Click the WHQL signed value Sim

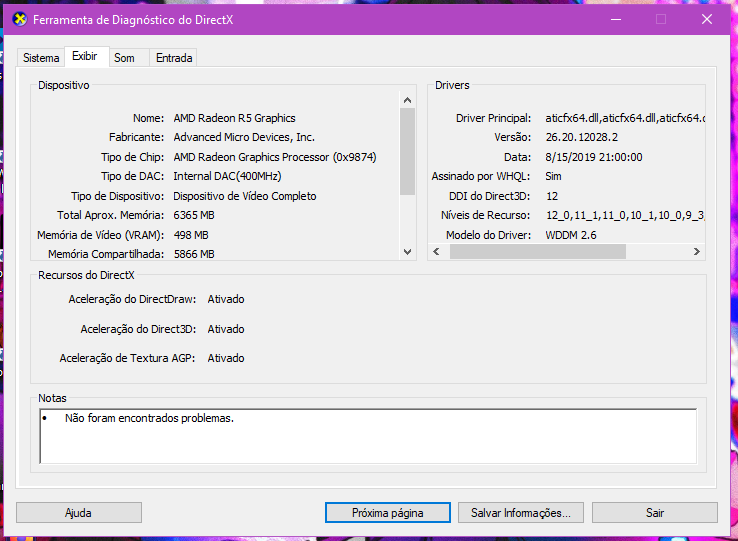[x=554, y=177]
